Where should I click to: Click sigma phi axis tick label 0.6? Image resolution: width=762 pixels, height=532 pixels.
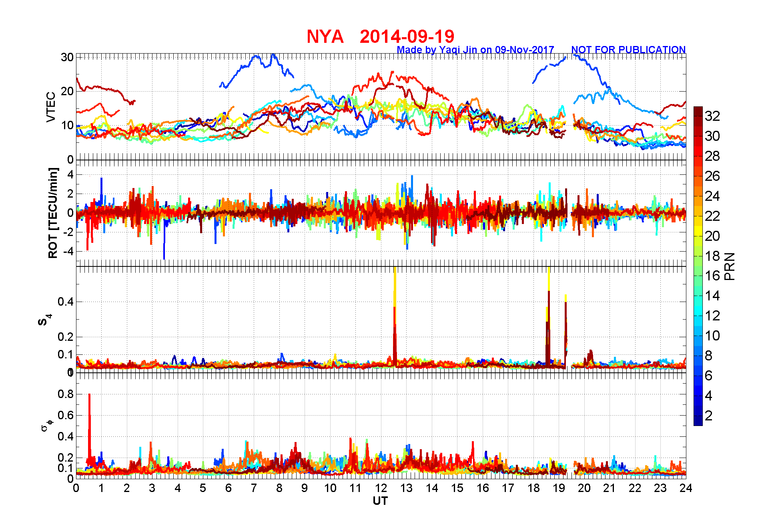click(x=66, y=415)
